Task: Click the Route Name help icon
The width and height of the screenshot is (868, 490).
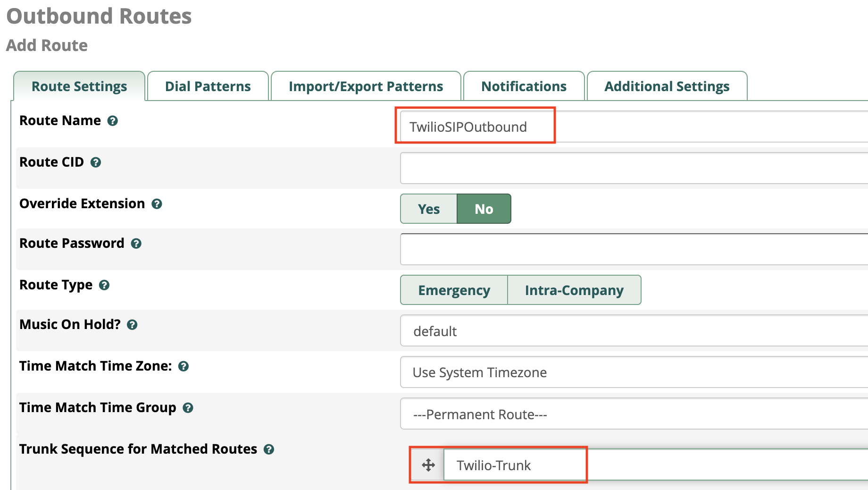Action: click(112, 121)
